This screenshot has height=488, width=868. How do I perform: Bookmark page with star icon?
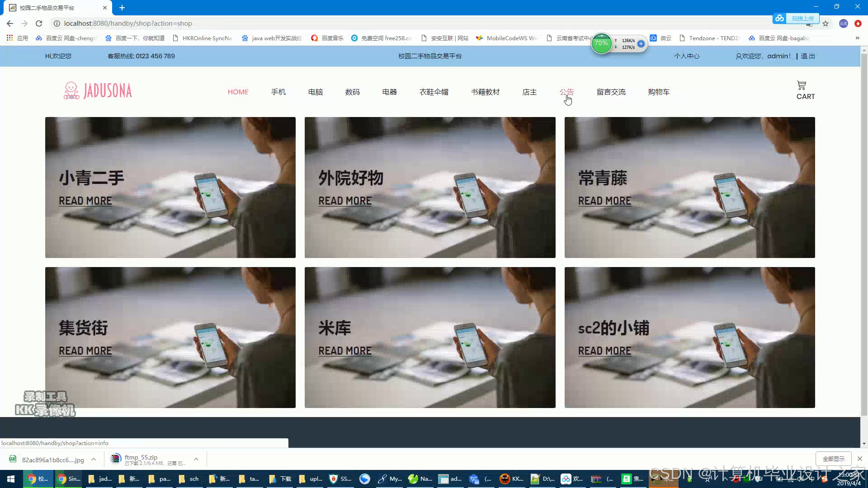pyautogui.click(x=826, y=23)
